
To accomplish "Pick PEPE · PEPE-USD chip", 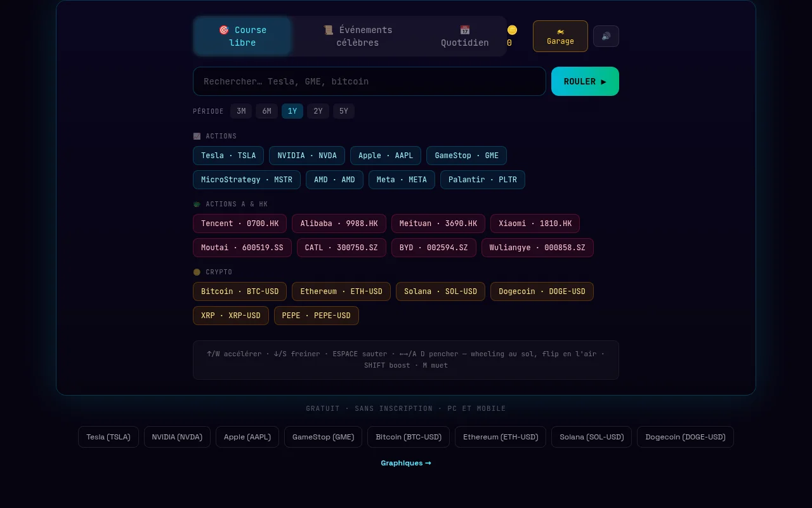I will [x=317, y=316].
